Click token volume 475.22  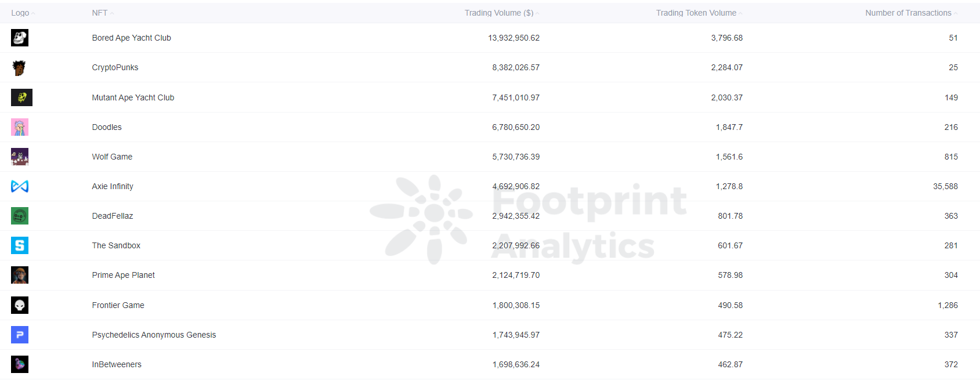click(731, 335)
